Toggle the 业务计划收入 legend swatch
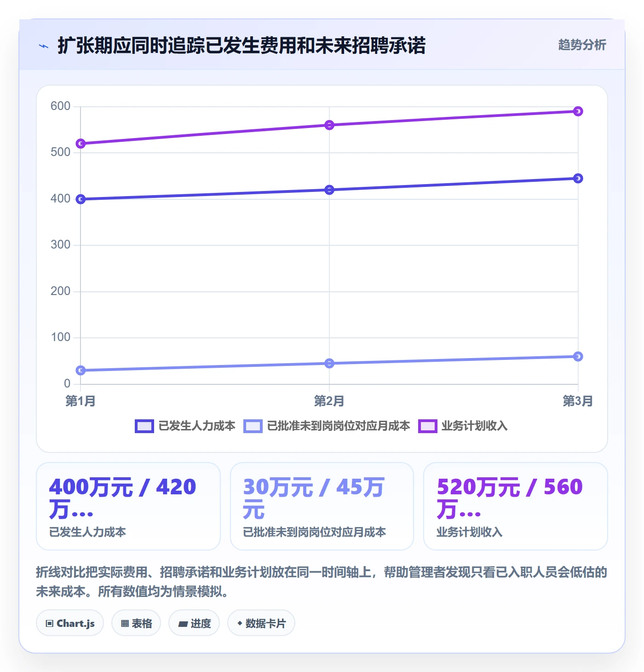The image size is (644, 672). coord(427,426)
